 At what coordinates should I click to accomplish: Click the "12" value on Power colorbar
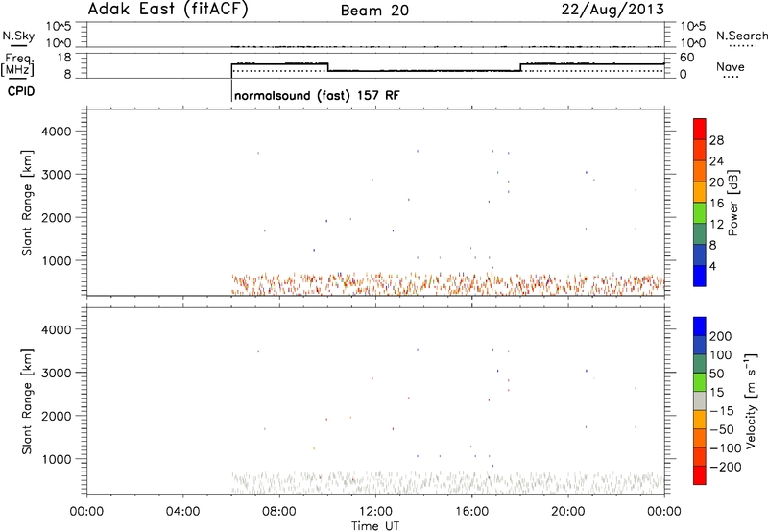716,225
